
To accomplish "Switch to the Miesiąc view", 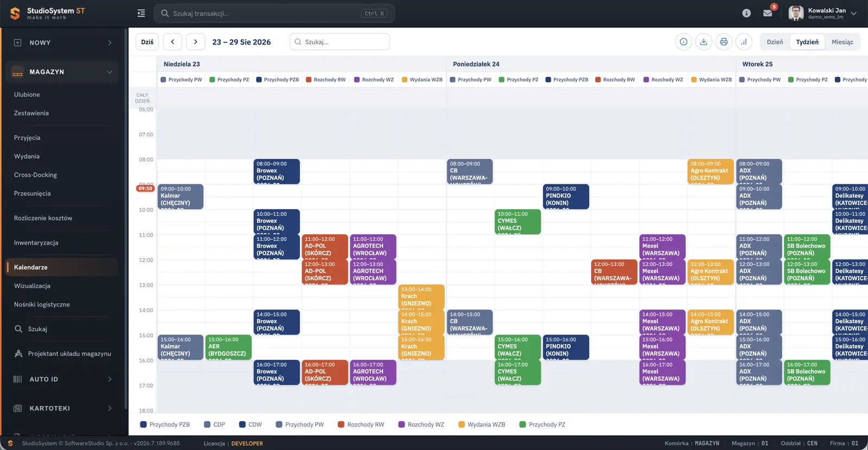I will [843, 42].
